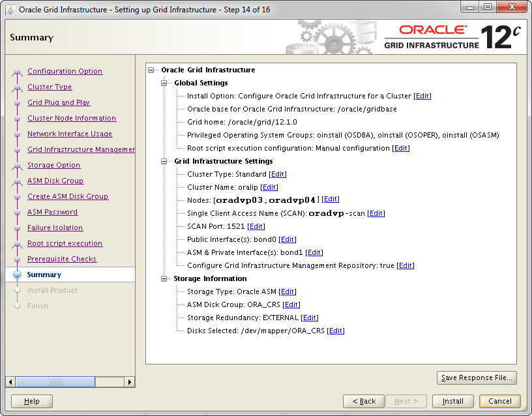
Task: Collapse the Global Settings tree section
Action: click(x=164, y=83)
